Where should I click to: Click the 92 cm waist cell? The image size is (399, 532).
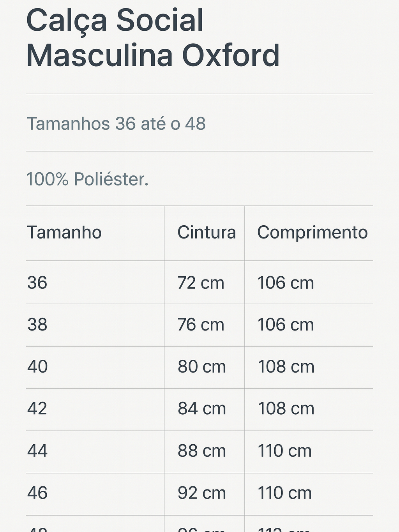click(201, 493)
